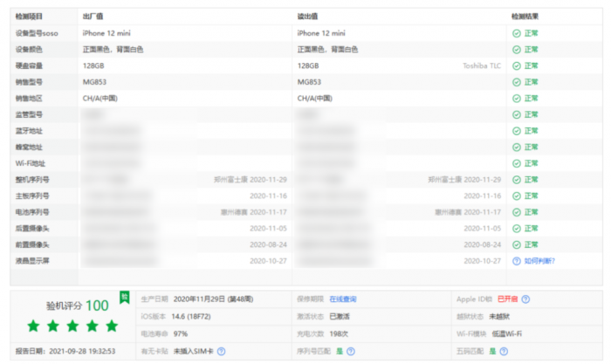Click the green check icon in 主板序列号 row
Image resolution: width=611 pixels, height=364 pixels.
click(517, 196)
